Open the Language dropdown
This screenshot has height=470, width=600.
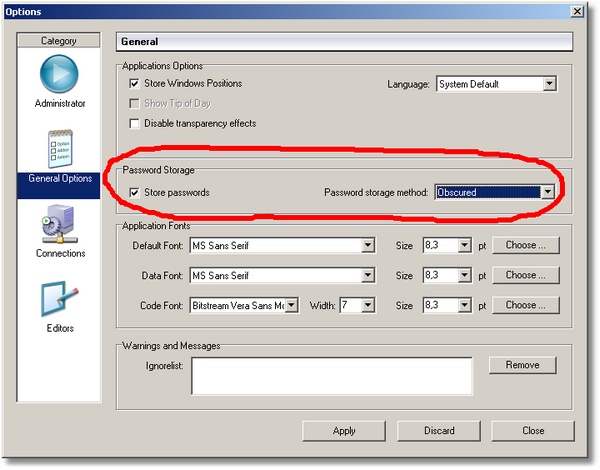[x=549, y=84]
